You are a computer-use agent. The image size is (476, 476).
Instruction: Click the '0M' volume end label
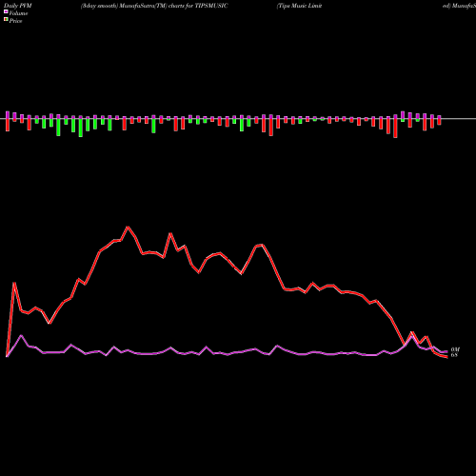point(455,349)
